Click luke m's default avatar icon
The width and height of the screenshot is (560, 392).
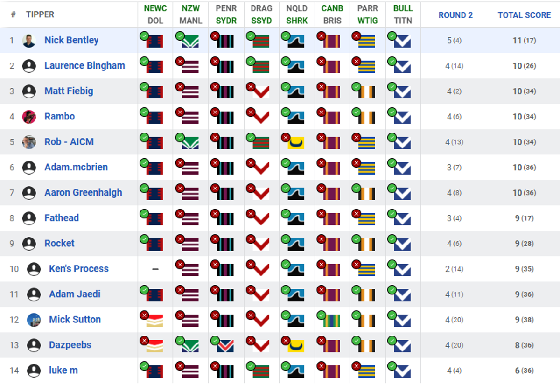(34, 371)
